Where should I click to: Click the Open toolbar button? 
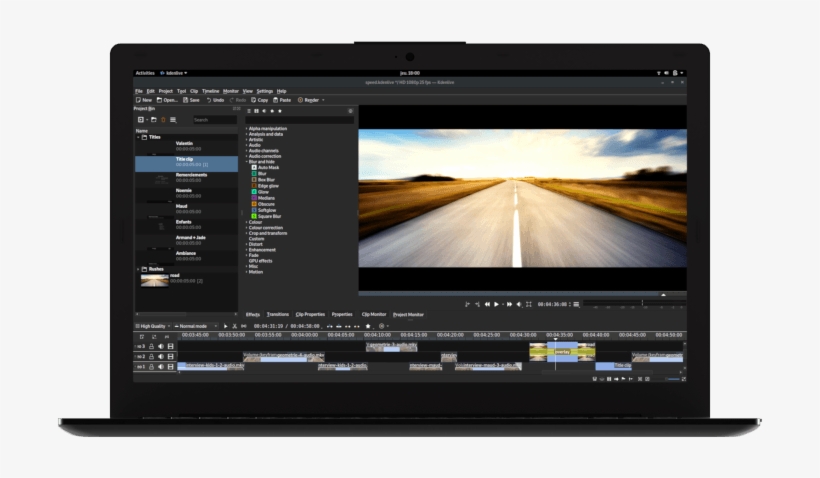(167, 100)
